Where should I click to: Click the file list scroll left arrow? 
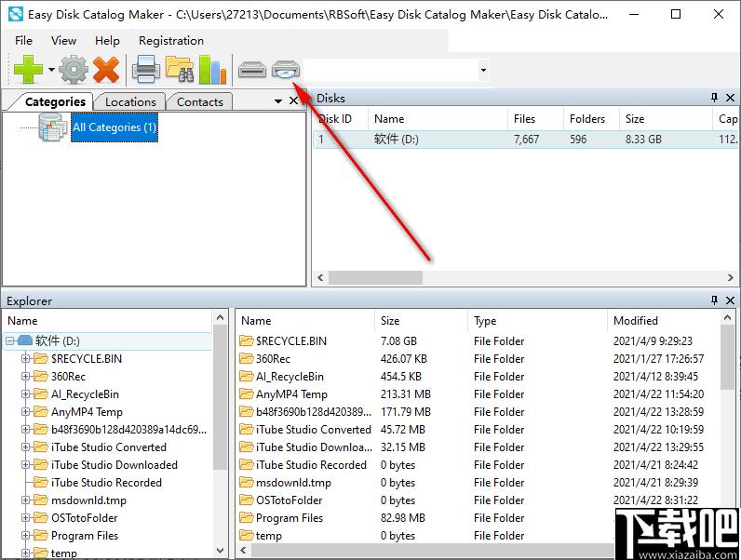coord(243,550)
